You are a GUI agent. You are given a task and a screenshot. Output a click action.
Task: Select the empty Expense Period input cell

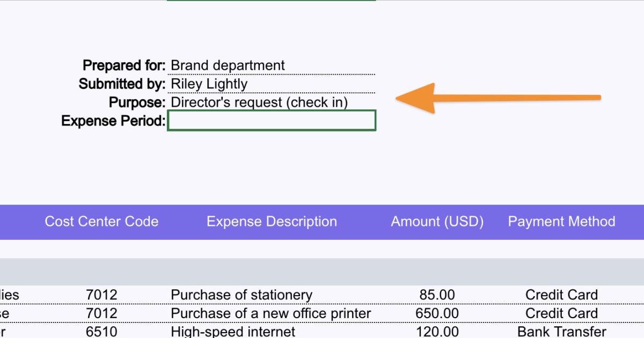pos(271,121)
